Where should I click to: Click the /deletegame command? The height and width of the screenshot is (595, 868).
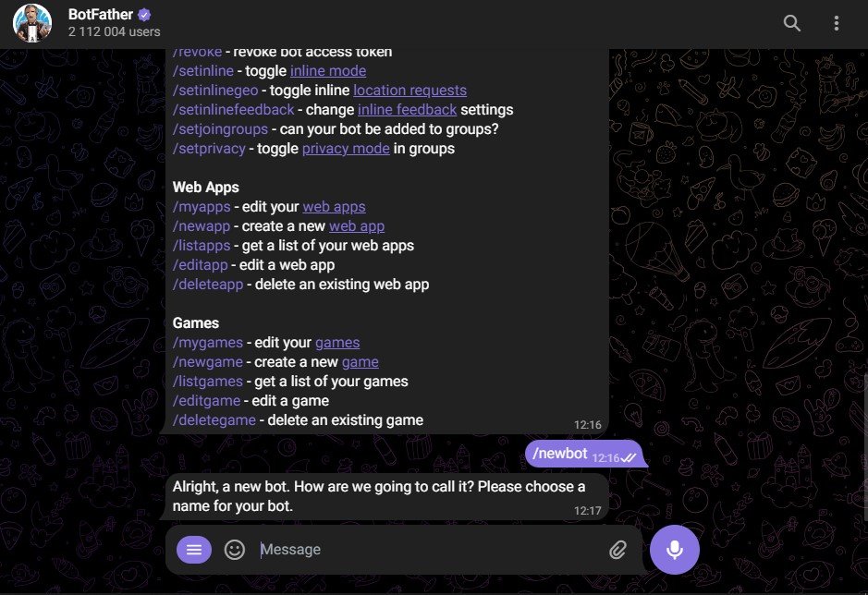coord(214,420)
